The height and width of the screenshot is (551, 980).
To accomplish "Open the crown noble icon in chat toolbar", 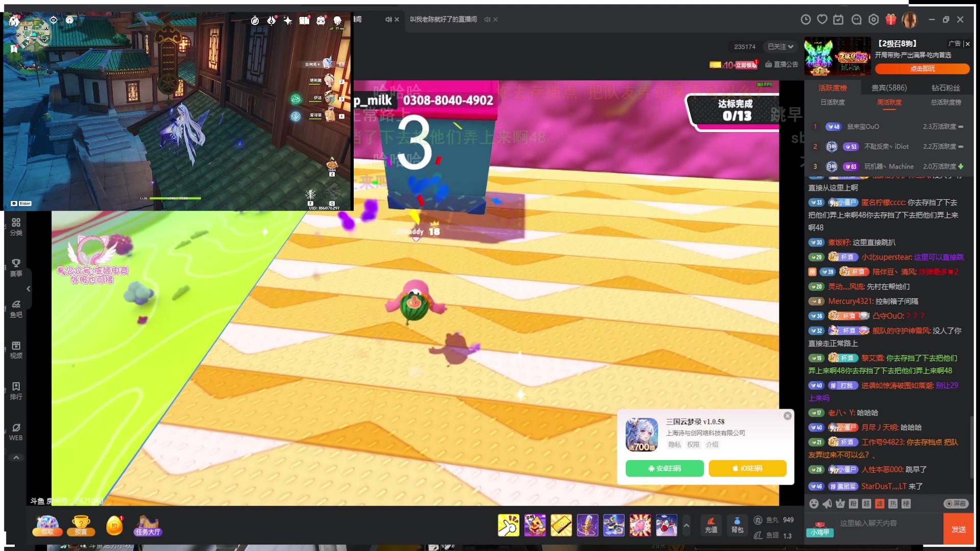I will pos(840,504).
